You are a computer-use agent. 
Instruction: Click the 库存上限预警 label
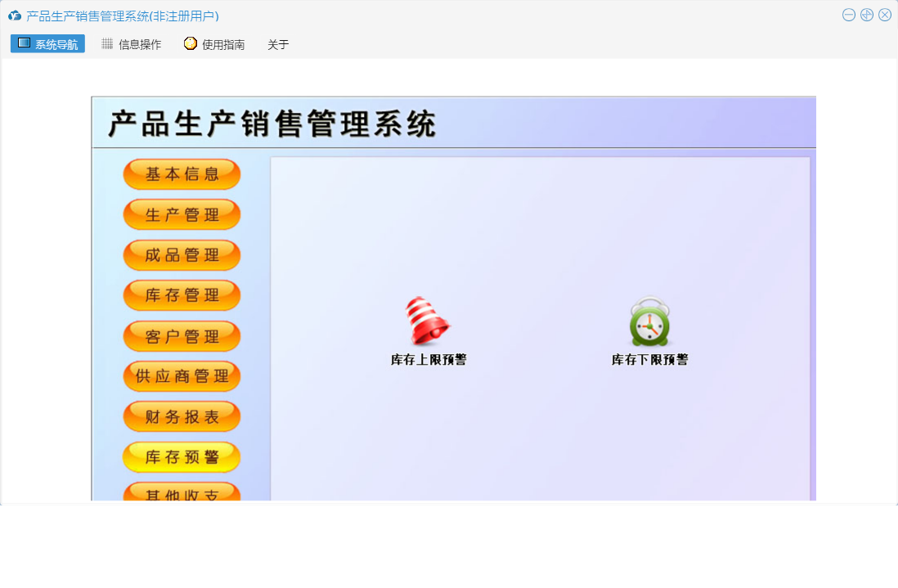(x=429, y=360)
